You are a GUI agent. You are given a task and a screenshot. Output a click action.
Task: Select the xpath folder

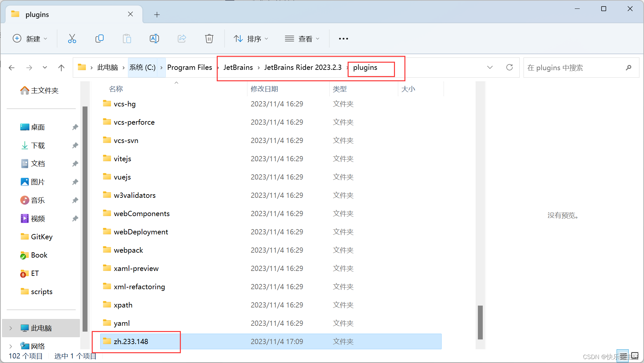pos(123,305)
